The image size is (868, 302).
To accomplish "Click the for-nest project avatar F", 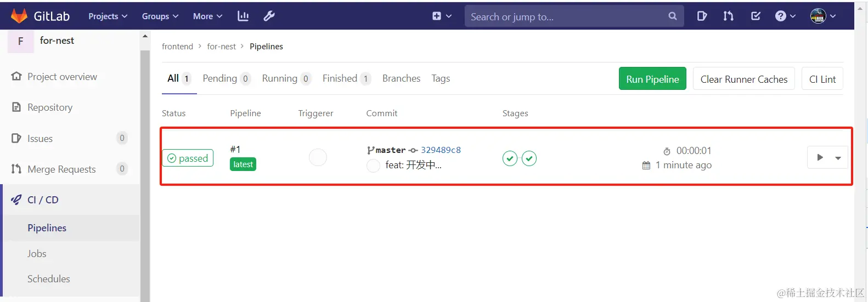I will (x=21, y=41).
